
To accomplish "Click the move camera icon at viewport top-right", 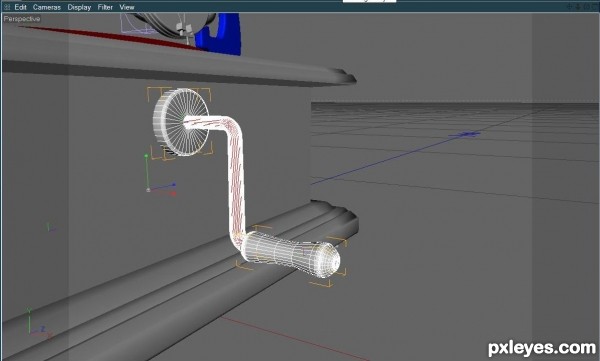I will tap(569, 7).
